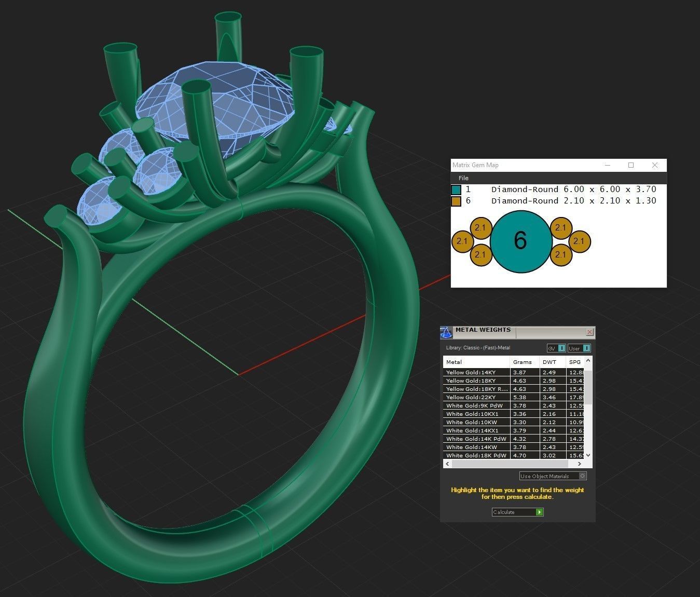Select the White Gold:9K PdW row
This screenshot has height=597, width=700.
514,405
